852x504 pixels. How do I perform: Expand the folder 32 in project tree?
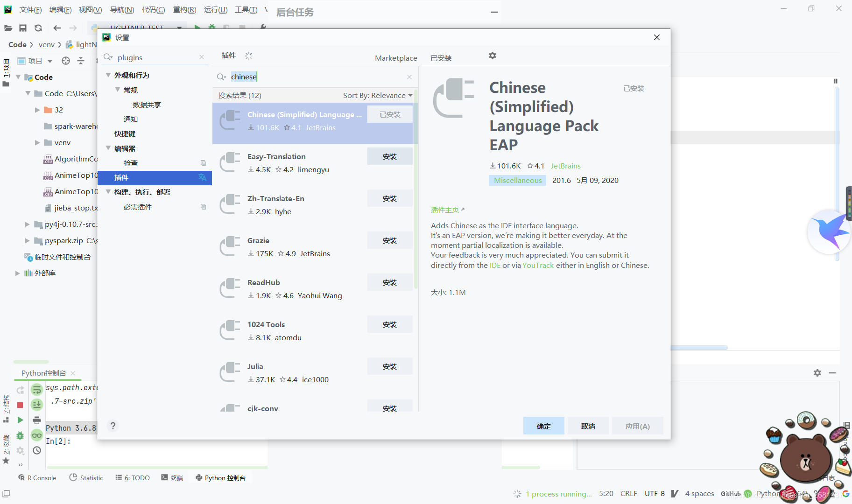37,110
